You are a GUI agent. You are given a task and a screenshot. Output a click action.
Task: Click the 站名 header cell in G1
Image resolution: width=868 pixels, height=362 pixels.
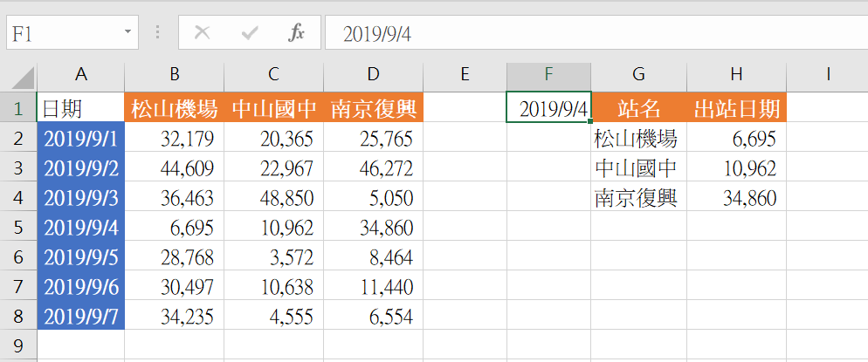pos(639,107)
